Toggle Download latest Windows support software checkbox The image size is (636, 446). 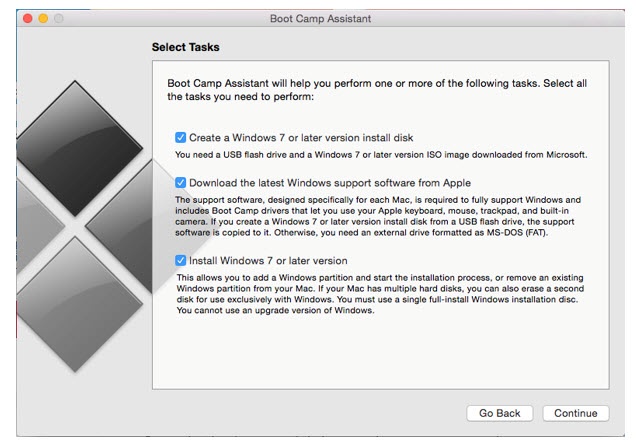[x=181, y=183]
